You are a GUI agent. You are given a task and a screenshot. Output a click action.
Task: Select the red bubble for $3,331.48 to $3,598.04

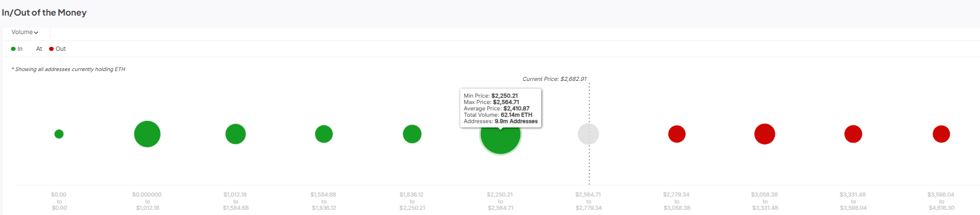pos(853,134)
